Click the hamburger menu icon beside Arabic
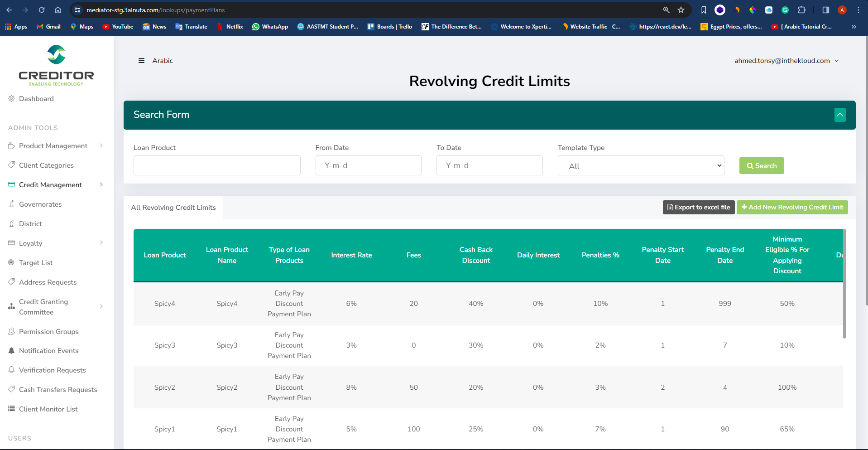 141,61
